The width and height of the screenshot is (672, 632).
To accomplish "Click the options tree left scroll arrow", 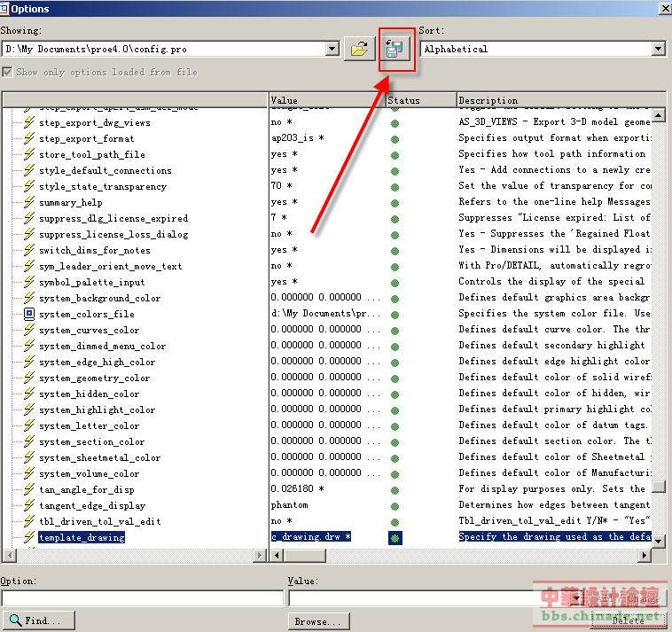I will [x=10, y=555].
